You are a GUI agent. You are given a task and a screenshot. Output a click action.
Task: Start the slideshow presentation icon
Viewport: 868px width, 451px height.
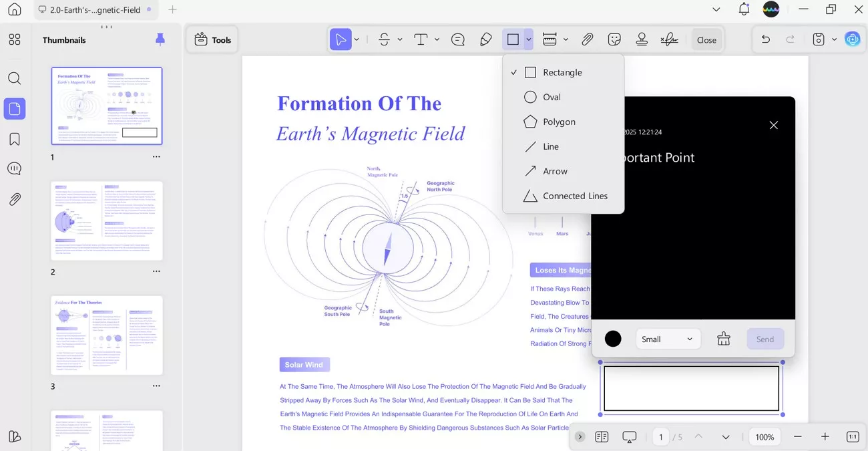tap(630, 437)
